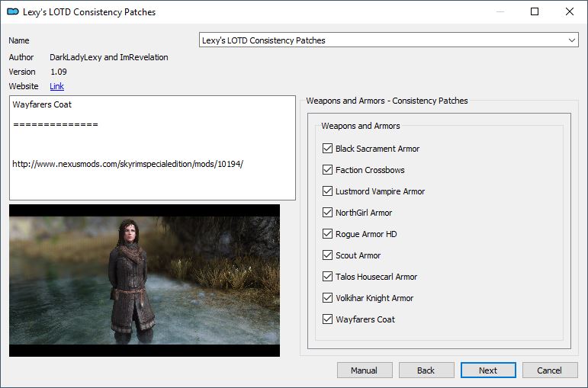Image resolution: width=588 pixels, height=388 pixels.
Task: Disable the Lustmord Vampire Armor patch
Action: point(327,191)
